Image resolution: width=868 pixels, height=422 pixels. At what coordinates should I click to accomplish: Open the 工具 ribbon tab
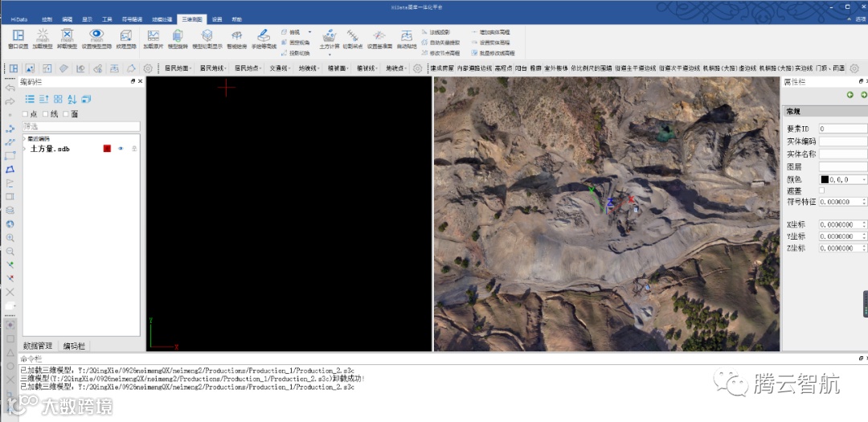[107, 19]
